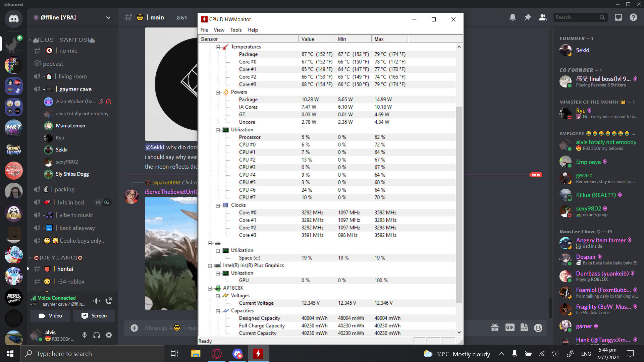Viewport: 644px width, 362px height.
Task: Collapse Voltages node under battery
Action: pyautogui.click(x=218, y=296)
